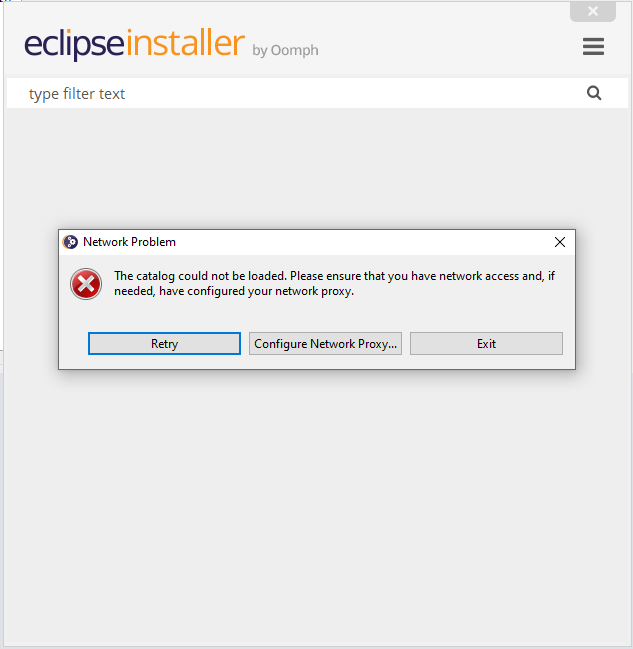Click the 'catalog could not be loaded' message
The width and height of the screenshot is (633, 649).
point(335,276)
